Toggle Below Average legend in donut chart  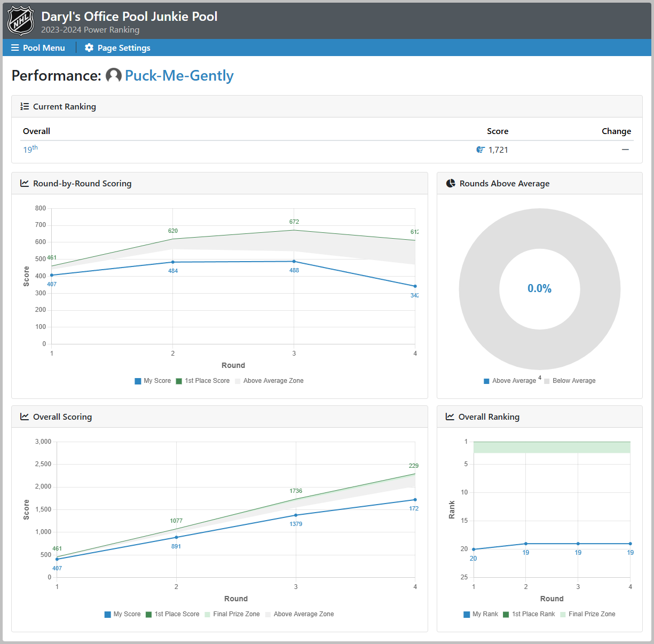(x=570, y=381)
